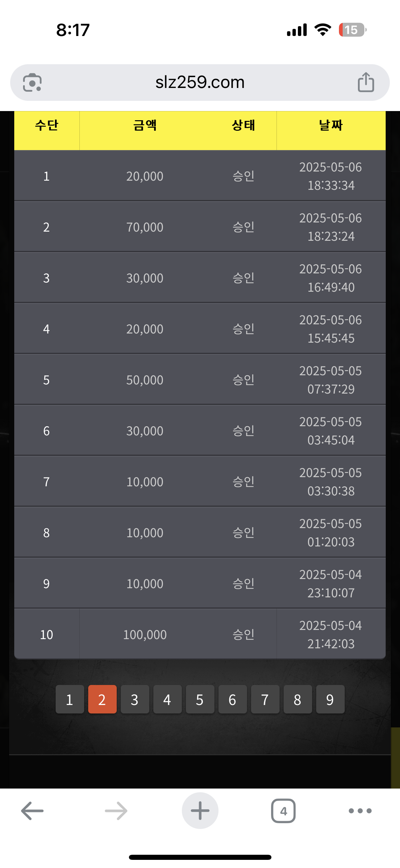
Task: Go to pagination page 1
Action: (x=70, y=699)
